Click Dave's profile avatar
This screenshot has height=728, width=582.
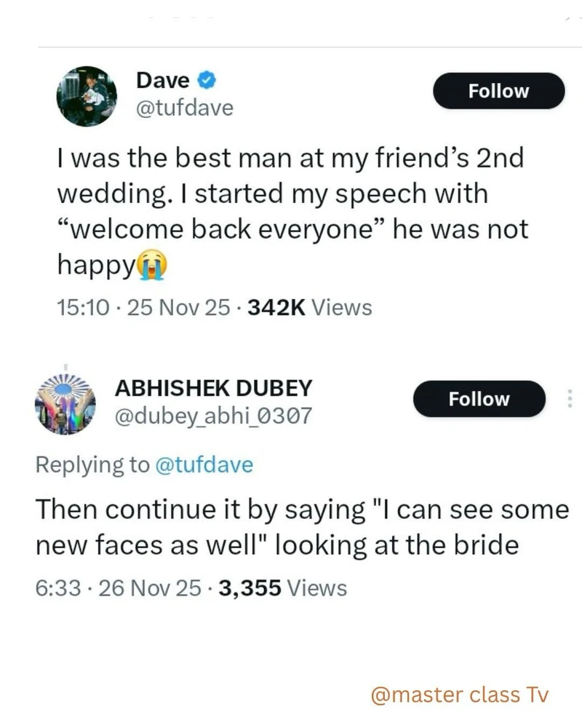click(x=87, y=94)
